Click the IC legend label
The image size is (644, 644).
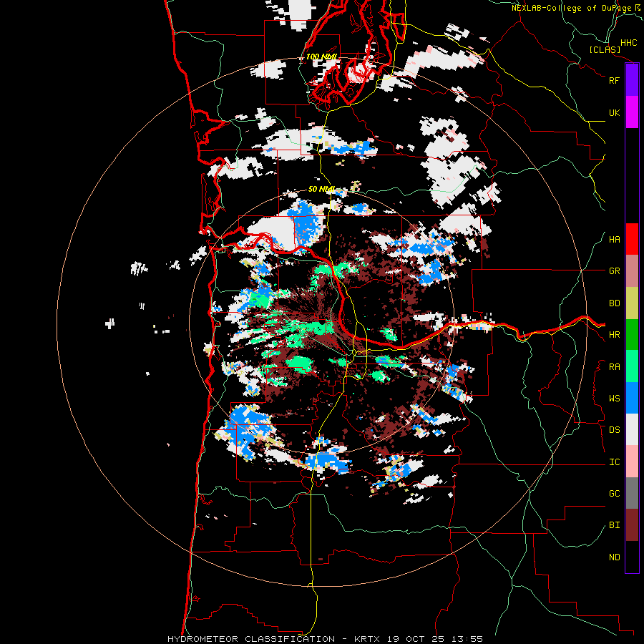point(614,462)
